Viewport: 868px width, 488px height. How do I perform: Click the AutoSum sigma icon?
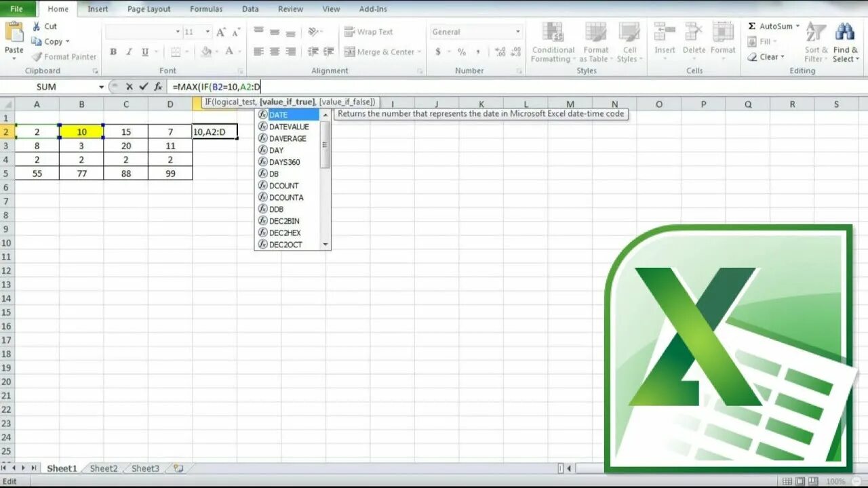tap(752, 26)
